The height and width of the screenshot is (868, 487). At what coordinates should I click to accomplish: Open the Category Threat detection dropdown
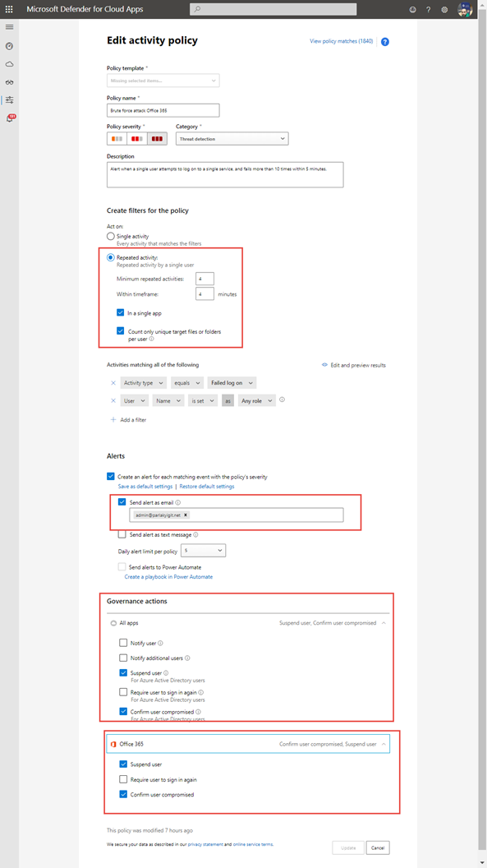pyautogui.click(x=232, y=138)
